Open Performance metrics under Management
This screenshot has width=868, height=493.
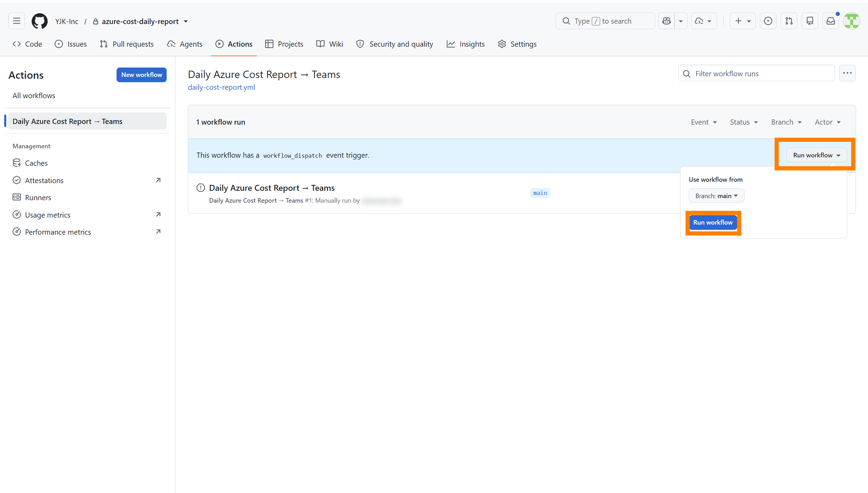tap(87, 232)
